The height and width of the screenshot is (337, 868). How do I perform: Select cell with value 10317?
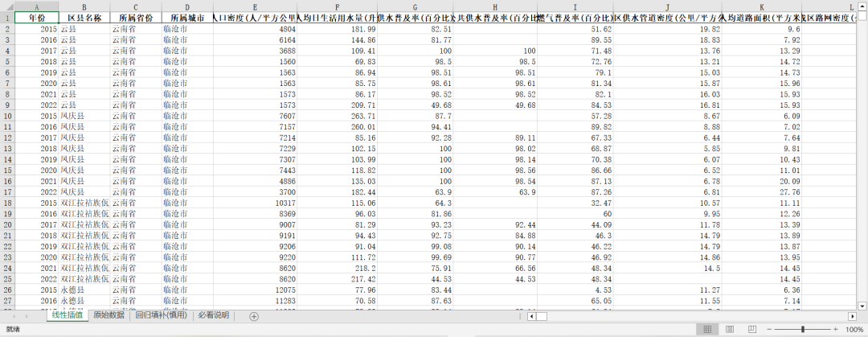256,203
